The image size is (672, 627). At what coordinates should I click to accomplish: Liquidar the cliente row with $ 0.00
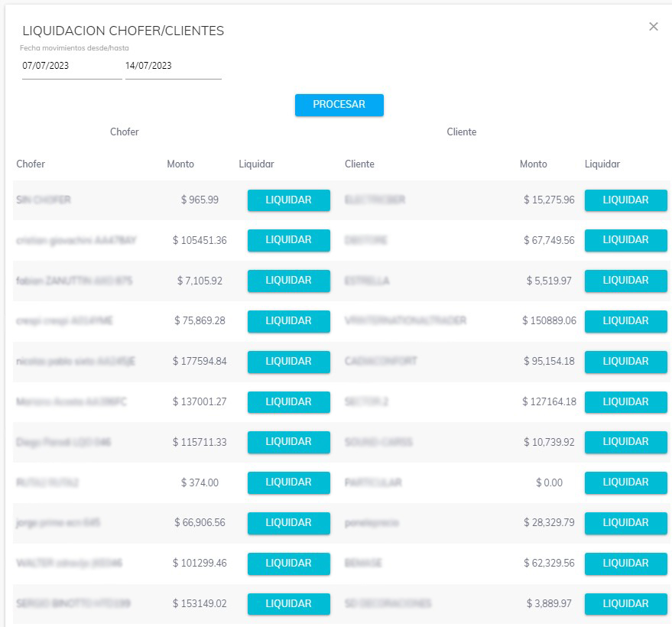point(625,482)
